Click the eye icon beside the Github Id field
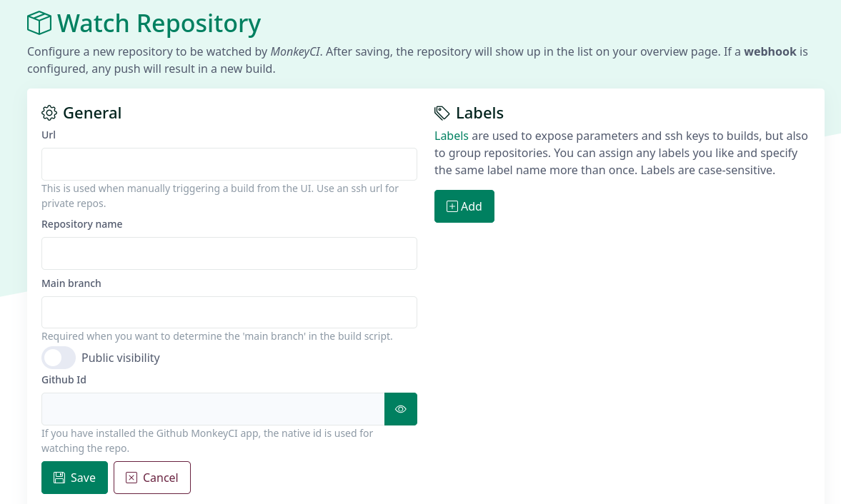Viewport: 841px width, 504px height. click(401, 408)
